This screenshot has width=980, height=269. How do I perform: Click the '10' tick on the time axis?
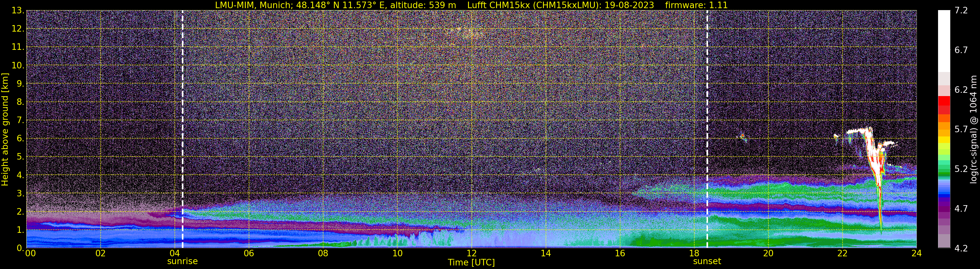pos(397,253)
